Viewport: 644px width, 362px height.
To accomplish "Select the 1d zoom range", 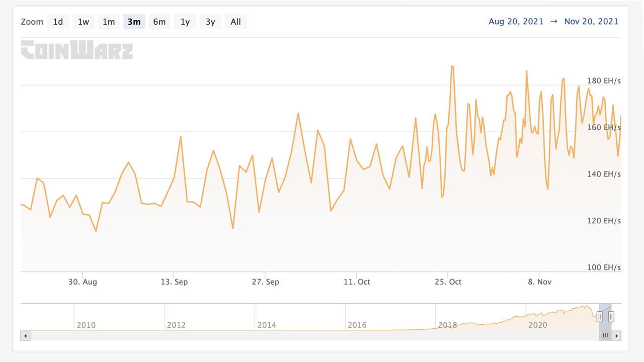I will click(x=58, y=22).
